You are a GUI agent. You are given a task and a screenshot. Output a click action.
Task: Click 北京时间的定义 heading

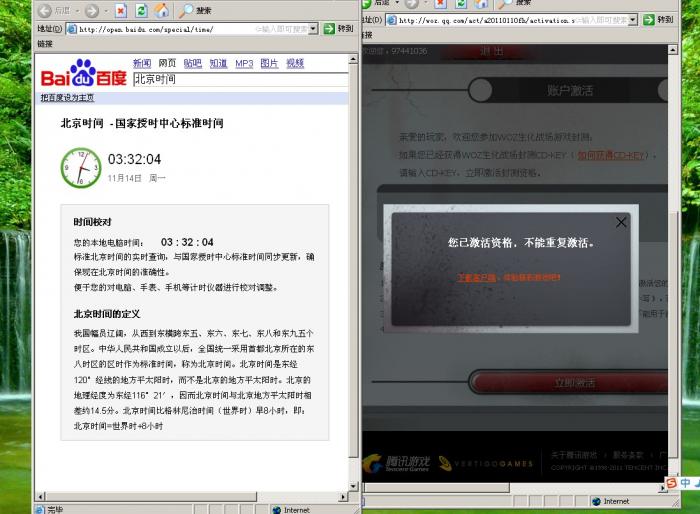[x=107, y=314]
